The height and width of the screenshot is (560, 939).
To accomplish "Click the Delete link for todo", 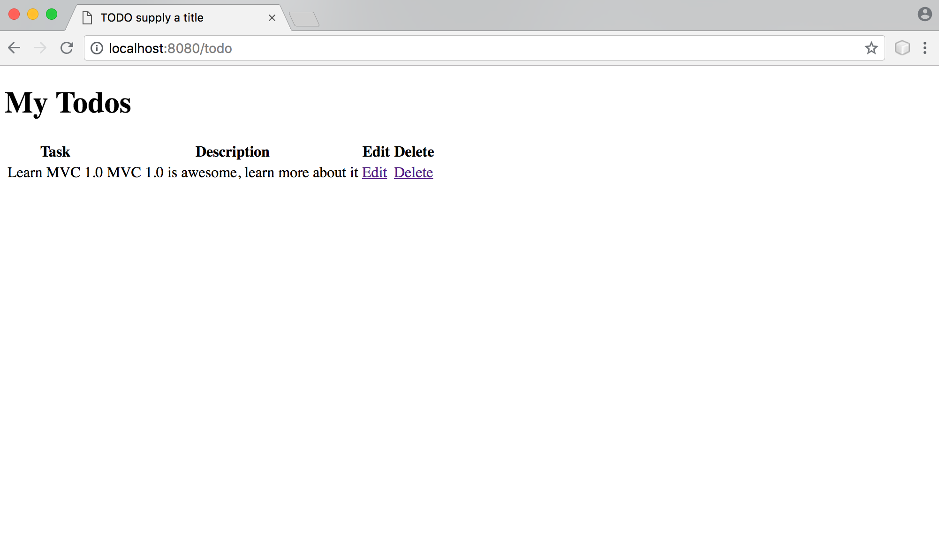I will [413, 173].
